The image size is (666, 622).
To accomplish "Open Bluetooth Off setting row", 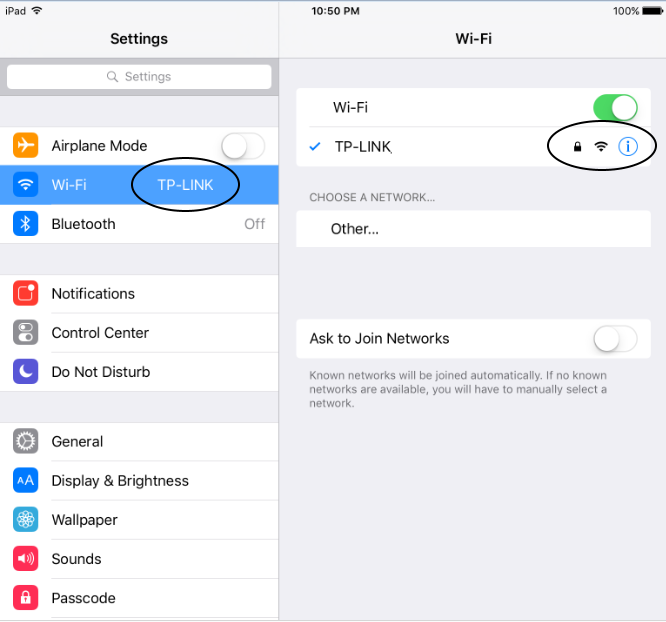I will point(139,224).
